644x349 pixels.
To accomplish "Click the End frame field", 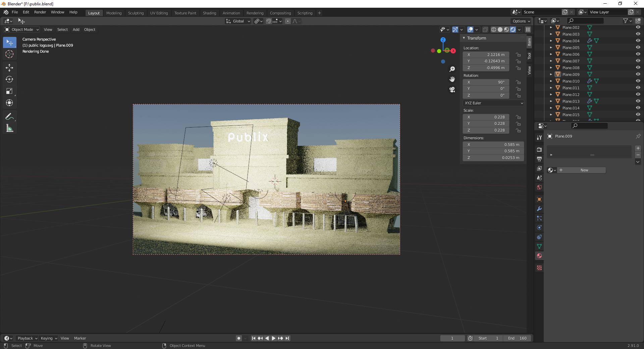I will [517, 338].
